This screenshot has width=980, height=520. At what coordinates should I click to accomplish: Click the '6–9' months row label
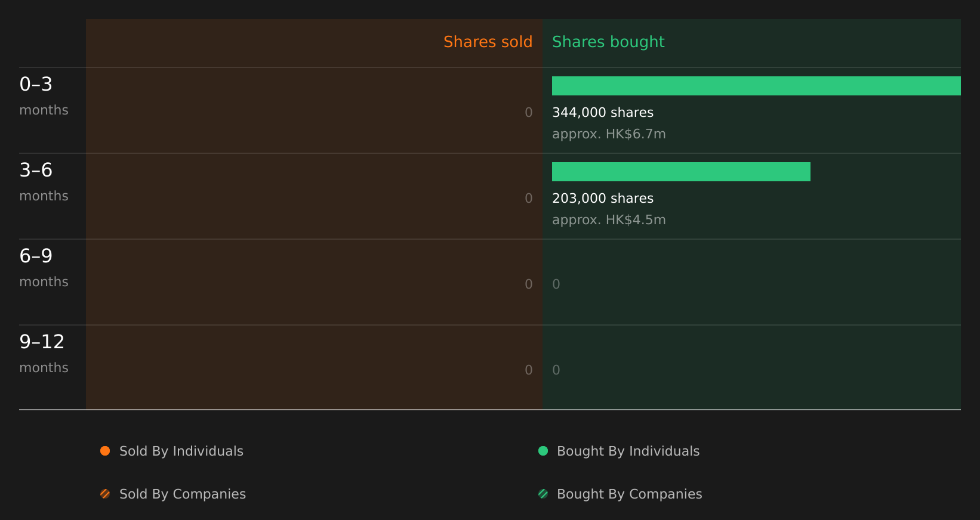point(36,256)
